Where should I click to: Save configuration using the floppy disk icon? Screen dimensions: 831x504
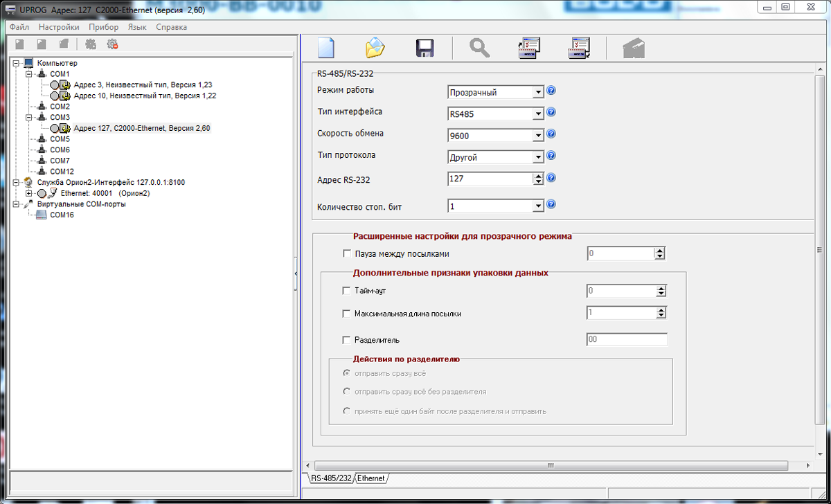click(425, 48)
